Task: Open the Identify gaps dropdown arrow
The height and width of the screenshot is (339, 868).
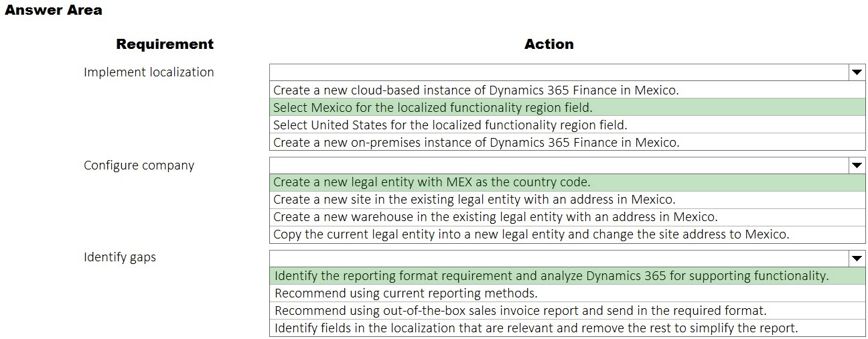Action: (857, 258)
